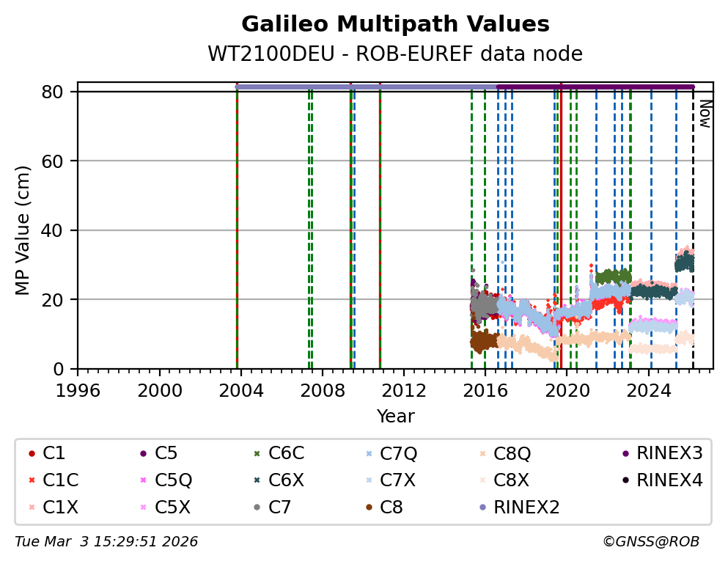Click the C6X legend label
Viewport: 728px width, 564px height.
tap(287, 480)
